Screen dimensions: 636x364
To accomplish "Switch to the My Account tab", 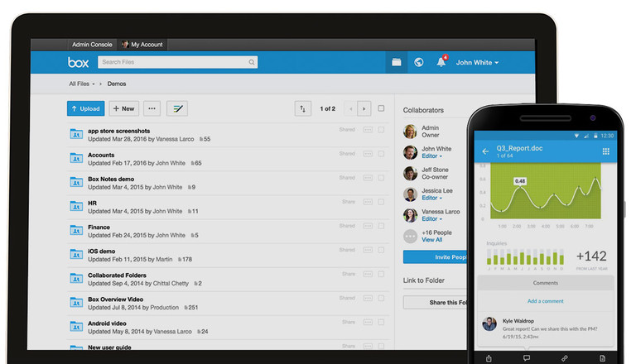I will pos(146,44).
